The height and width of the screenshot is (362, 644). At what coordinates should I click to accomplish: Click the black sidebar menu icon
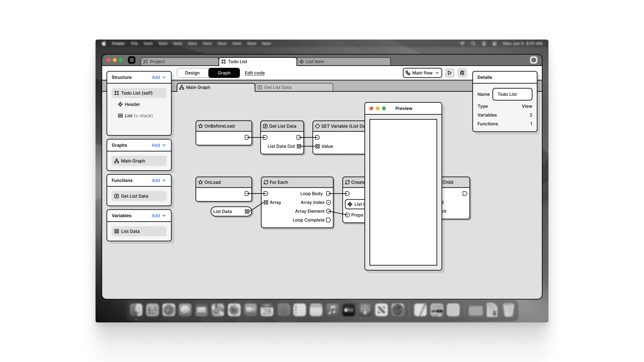click(131, 60)
